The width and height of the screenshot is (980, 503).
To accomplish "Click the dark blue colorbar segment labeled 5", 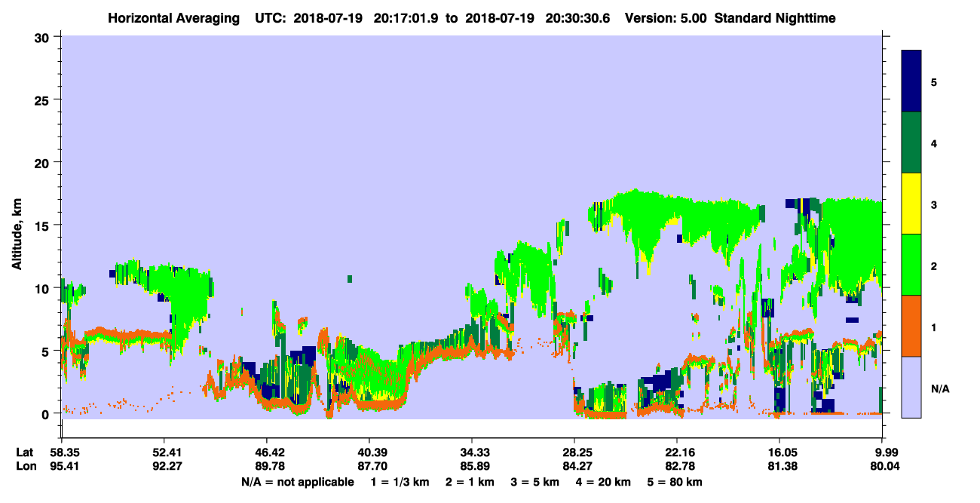I will click(x=911, y=81).
